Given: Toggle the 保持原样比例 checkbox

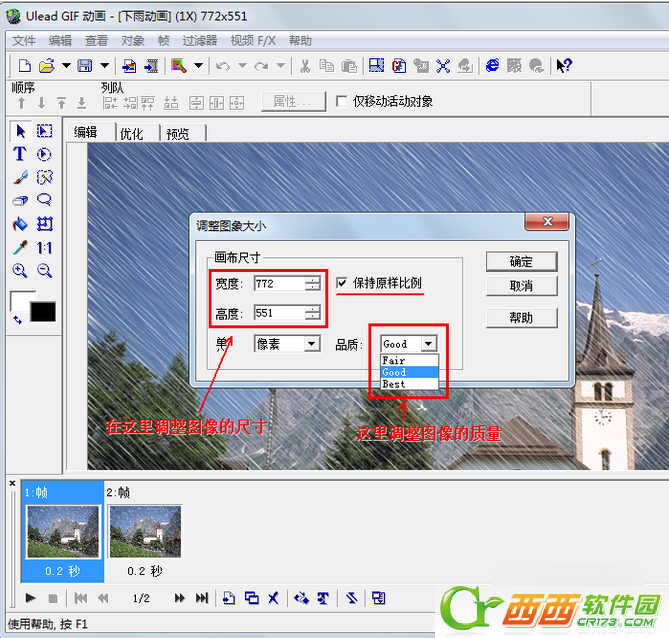Looking at the screenshot, I should pyautogui.click(x=341, y=283).
